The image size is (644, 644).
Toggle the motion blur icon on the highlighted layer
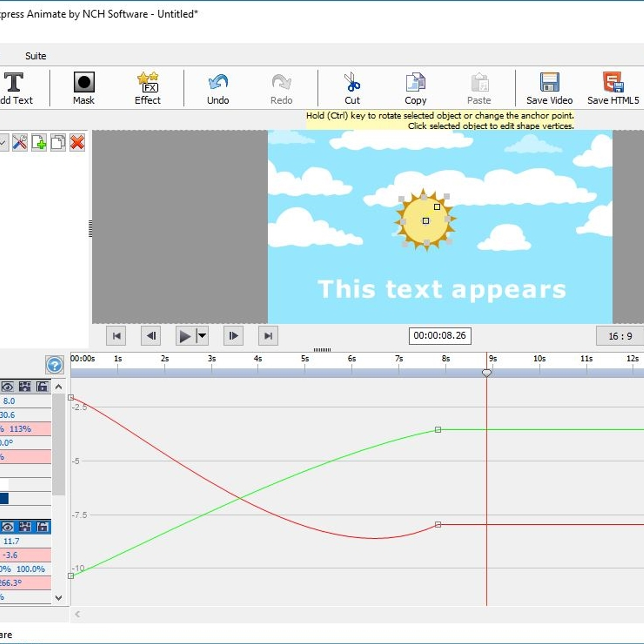click(25, 526)
